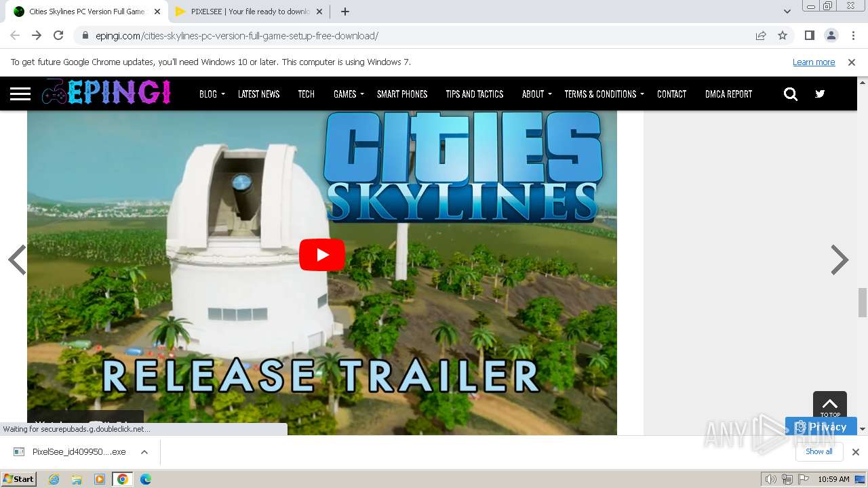This screenshot has height=488, width=868.
Task: Expand the BLOG dropdown arrow
Action: [222, 94]
